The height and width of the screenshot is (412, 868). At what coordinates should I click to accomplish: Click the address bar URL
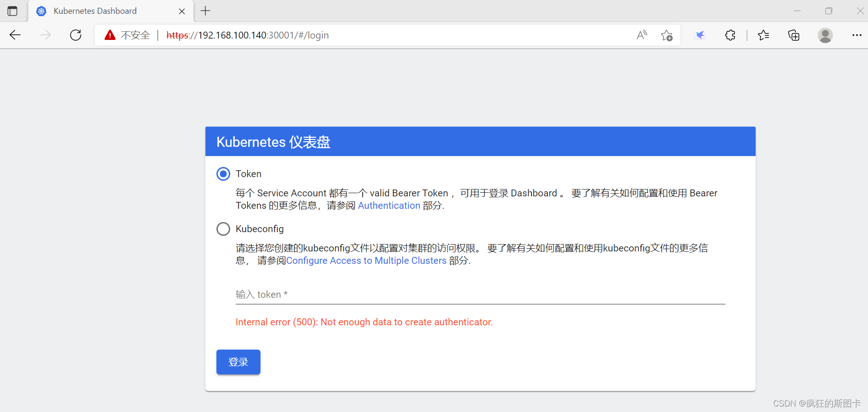pos(248,35)
